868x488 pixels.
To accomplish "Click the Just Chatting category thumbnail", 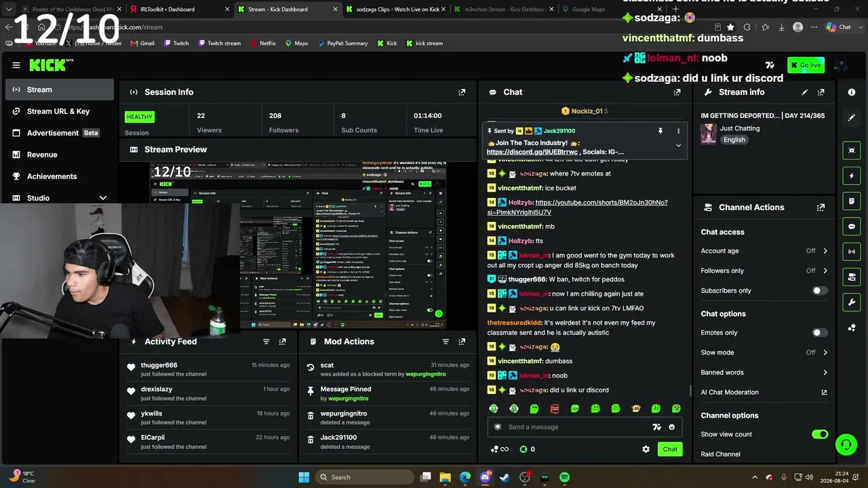I will pos(709,134).
